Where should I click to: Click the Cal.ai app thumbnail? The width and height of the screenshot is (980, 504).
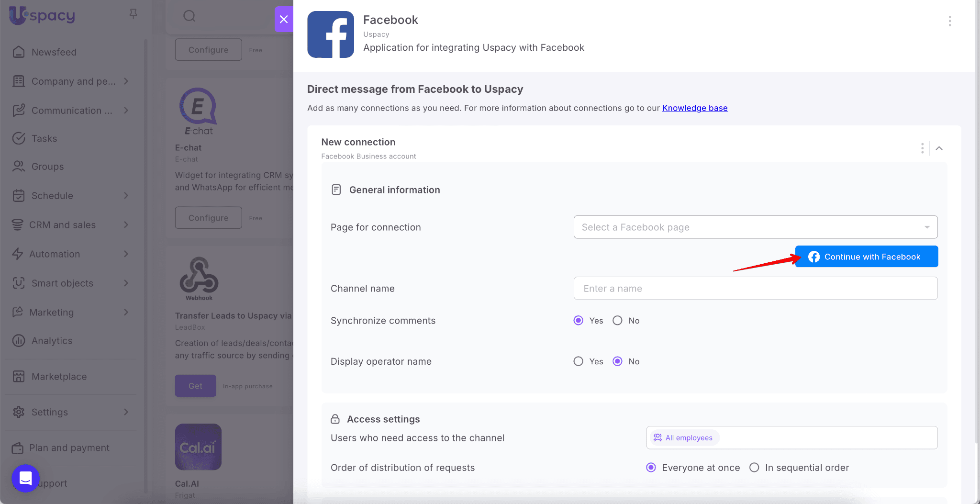click(x=198, y=447)
